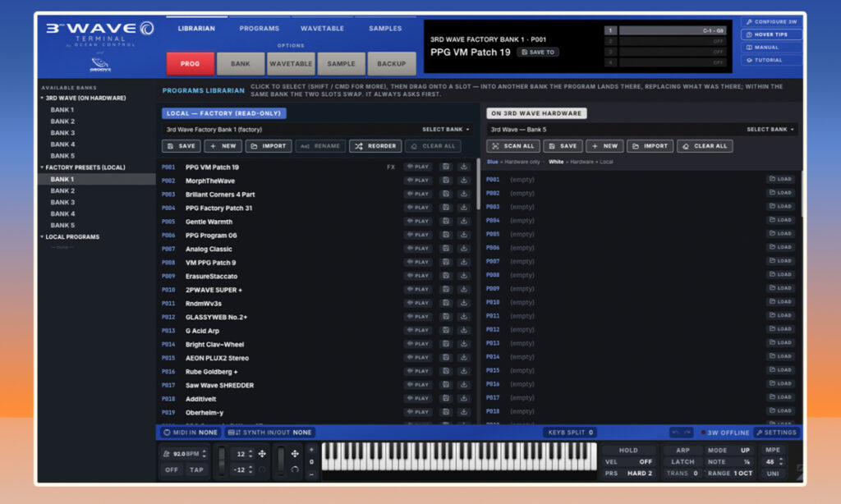Create New program in hardware panel
Viewport: 841px width, 504px height.
(x=604, y=146)
